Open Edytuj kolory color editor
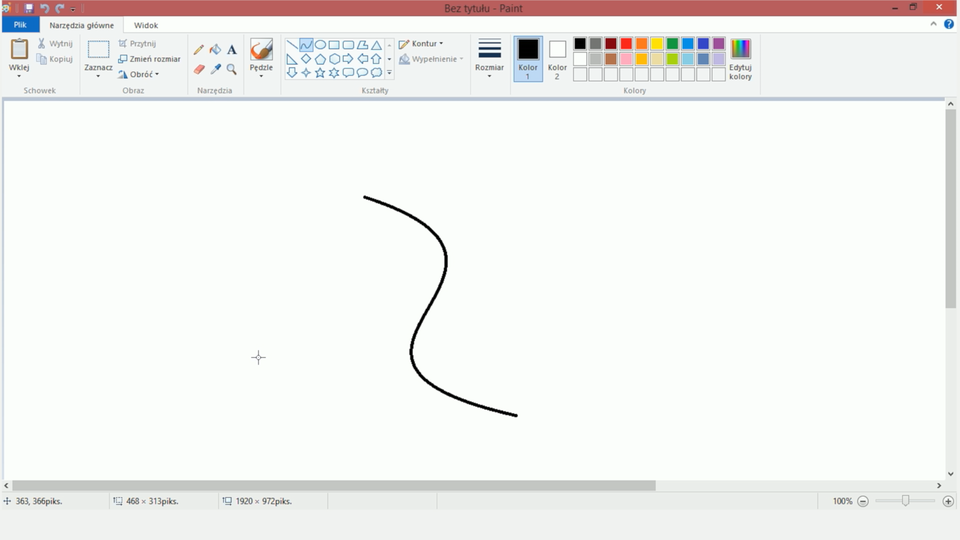This screenshot has width=960, height=540. point(740,59)
